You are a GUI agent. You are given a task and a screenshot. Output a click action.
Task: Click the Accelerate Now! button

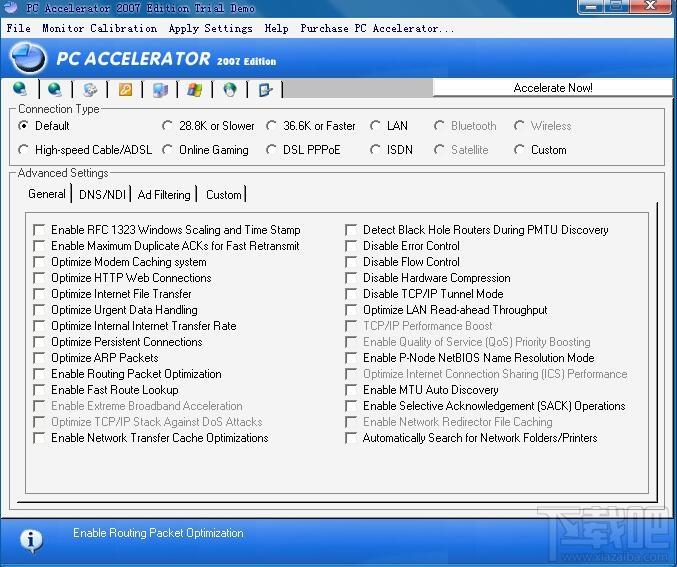pos(553,88)
